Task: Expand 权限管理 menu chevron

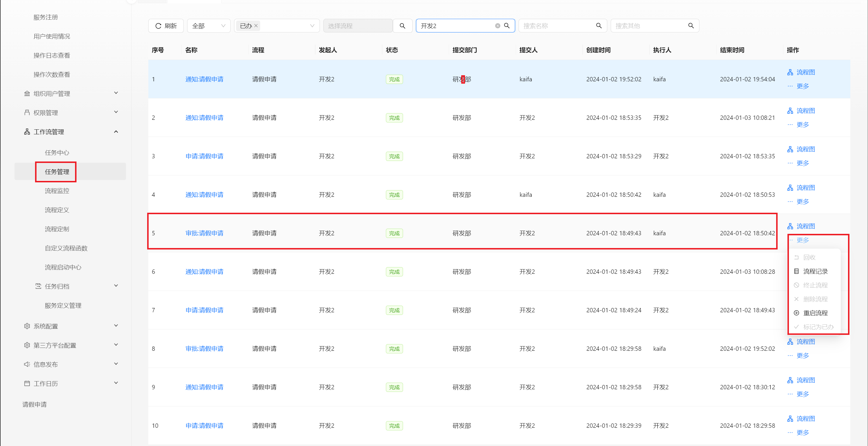Action: 116,112
